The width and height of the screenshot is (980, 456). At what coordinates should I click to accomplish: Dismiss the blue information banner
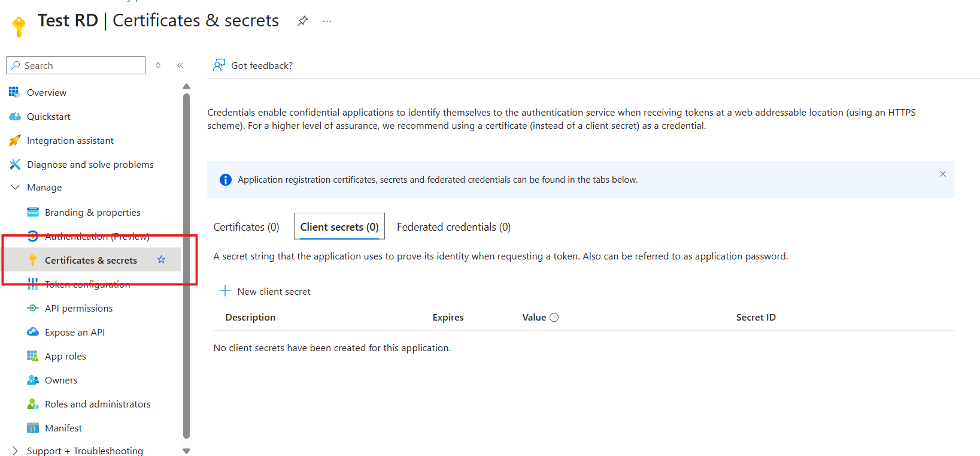click(943, 174)
